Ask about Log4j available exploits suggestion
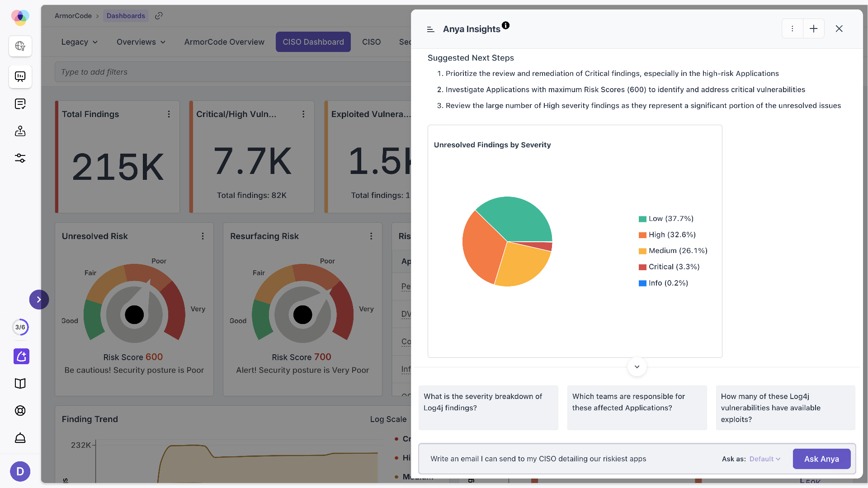 coord(786,408)
